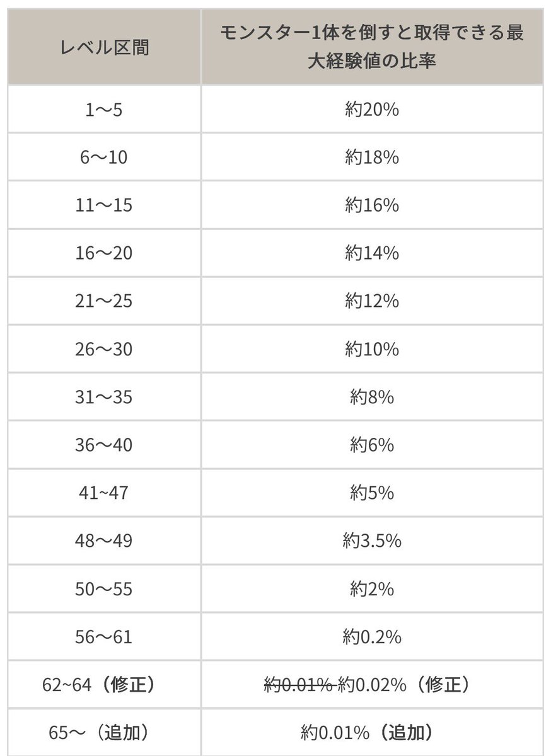Click the 約18% ratio cell
551x756 pixels.
pos(372,157)
